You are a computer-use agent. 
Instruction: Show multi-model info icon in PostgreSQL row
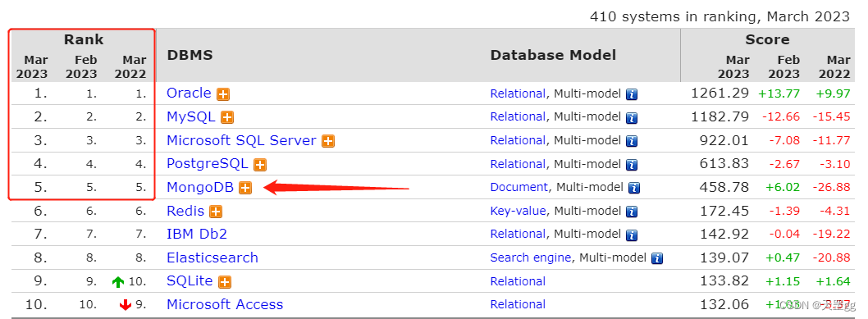(x=632, y=165)
